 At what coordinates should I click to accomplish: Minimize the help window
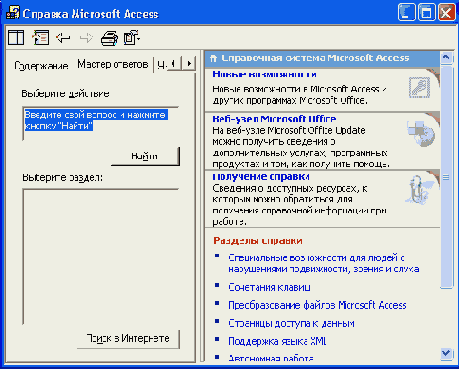pyautogui.click(x=407, y=13)
